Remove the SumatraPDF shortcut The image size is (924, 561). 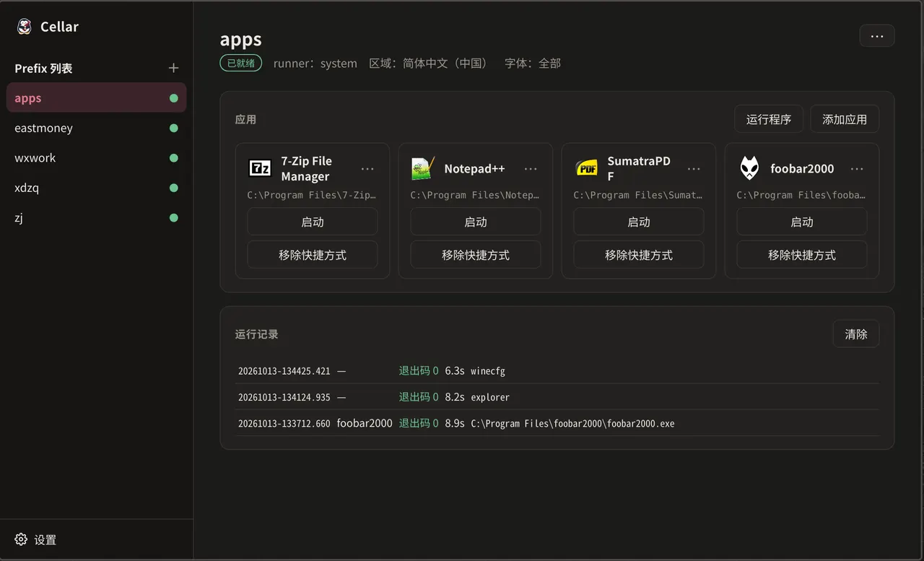[x=639, y=255]
